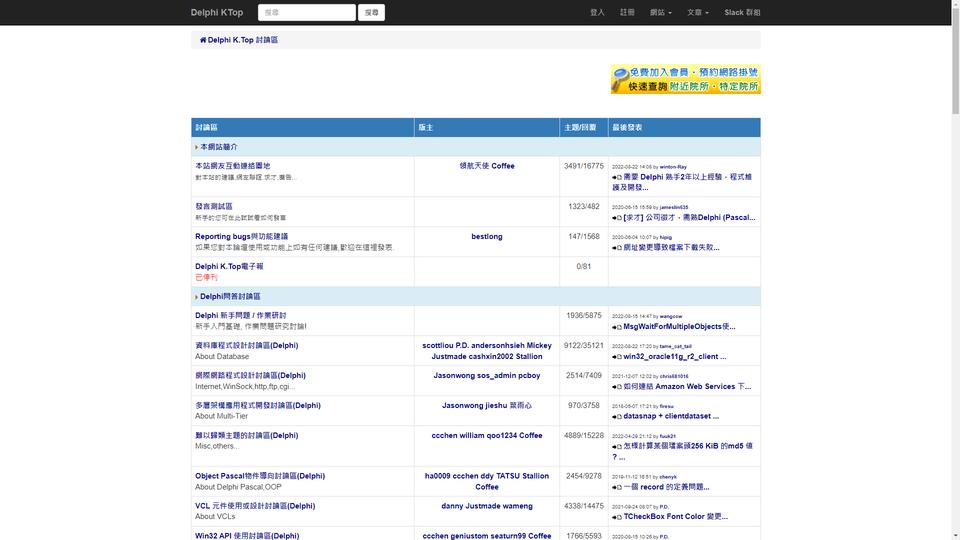
Task: Collapse the Delphi問答討論區 section triangle
Action: tap(197, 297)
